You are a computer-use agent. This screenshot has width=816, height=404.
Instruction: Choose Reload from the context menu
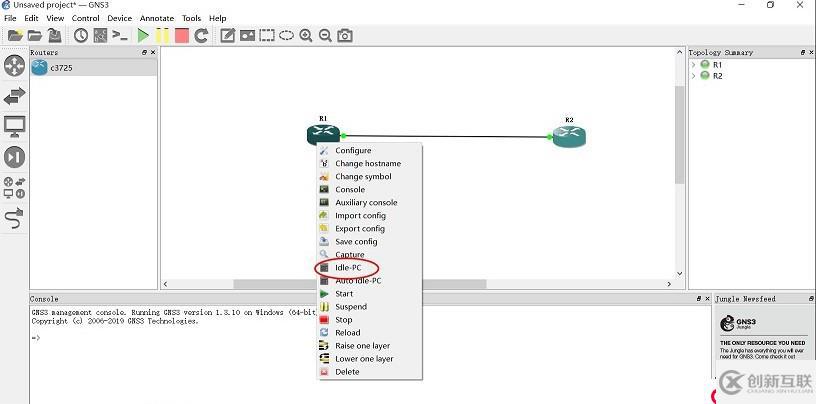[369, 333]
